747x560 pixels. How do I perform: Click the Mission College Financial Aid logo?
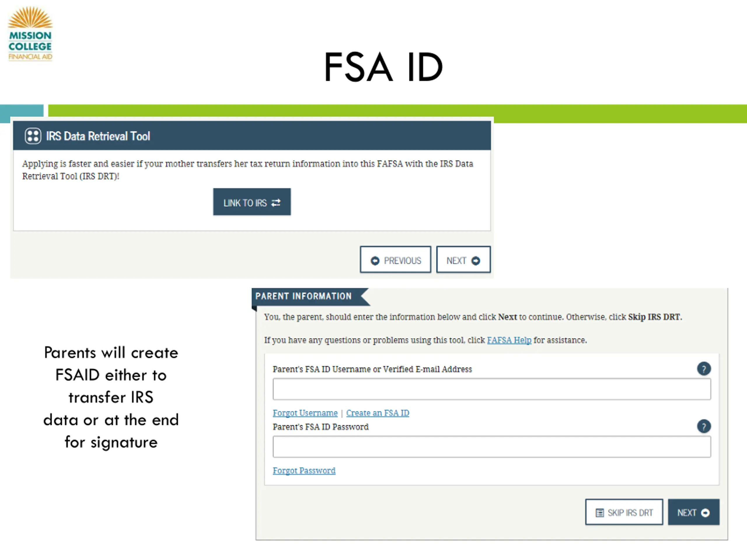pos(30,34)
